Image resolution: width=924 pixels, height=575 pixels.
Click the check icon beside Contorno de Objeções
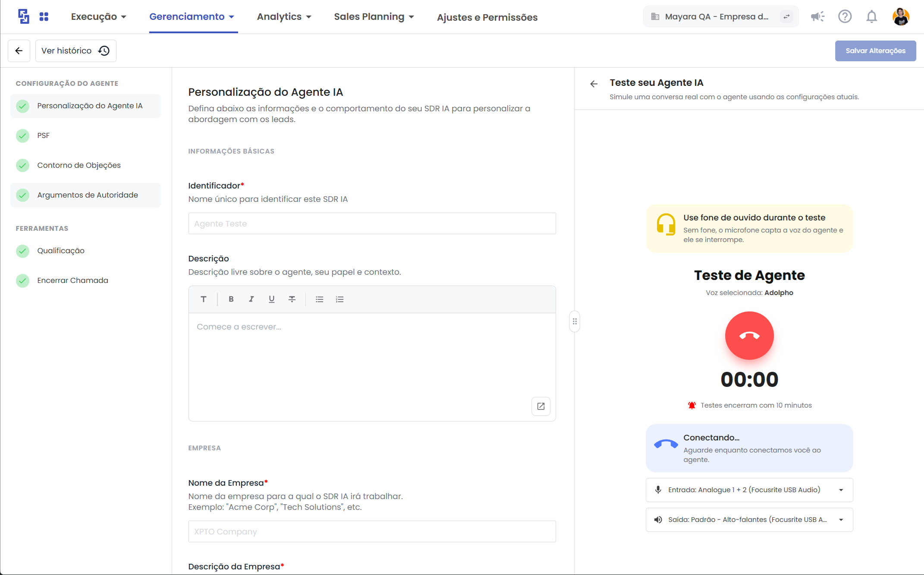tap(22, 165)
